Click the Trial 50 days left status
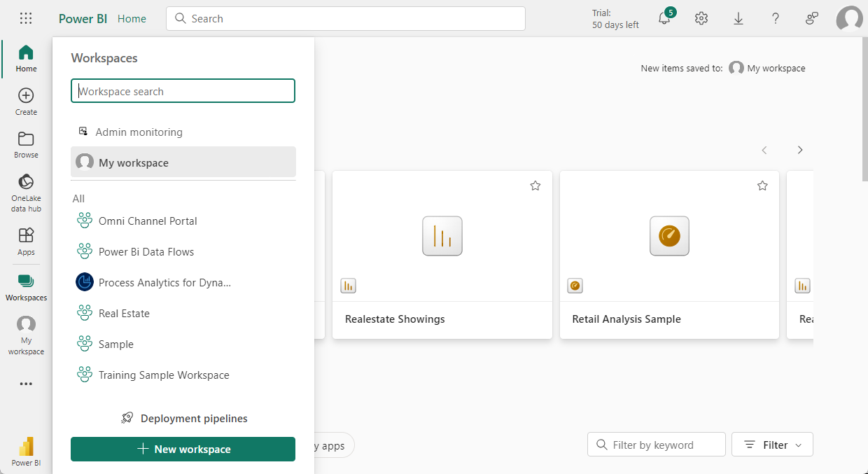The image size is (868, 474). coord(615,19)
